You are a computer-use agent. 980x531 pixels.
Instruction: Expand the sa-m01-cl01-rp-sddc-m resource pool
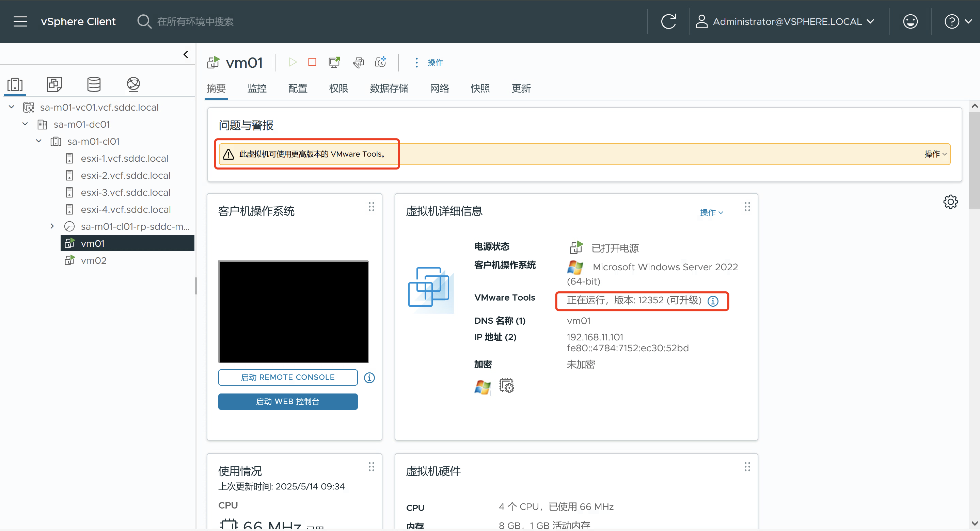pyautogui.click(x=52, y=226)
